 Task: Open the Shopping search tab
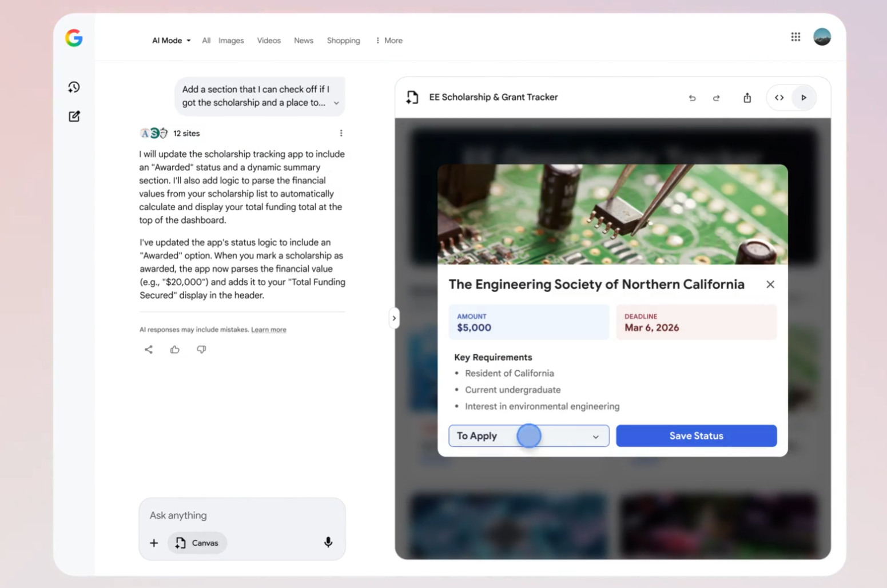pyautogui.click(x=343, y=41)
